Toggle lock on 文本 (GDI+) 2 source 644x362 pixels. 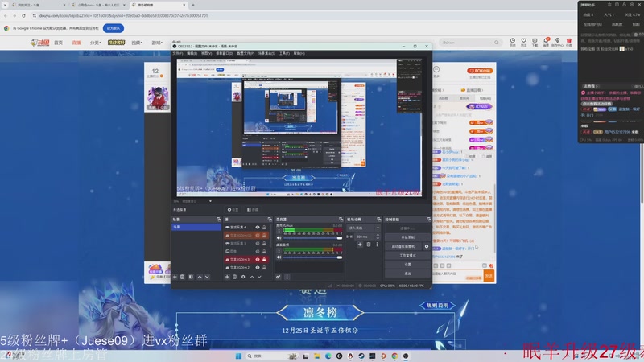point(264,268)
